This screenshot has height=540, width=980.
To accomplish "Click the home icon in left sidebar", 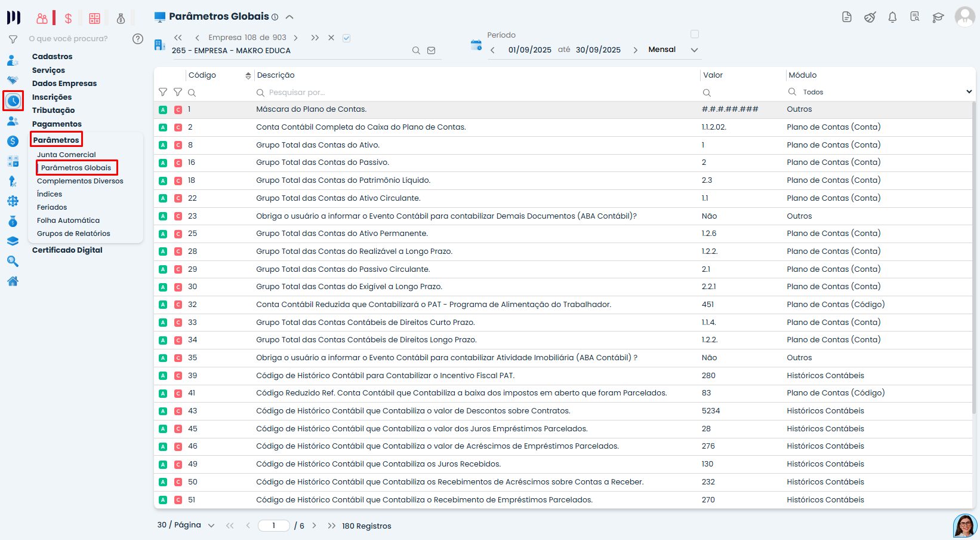I will pos(13,281).
